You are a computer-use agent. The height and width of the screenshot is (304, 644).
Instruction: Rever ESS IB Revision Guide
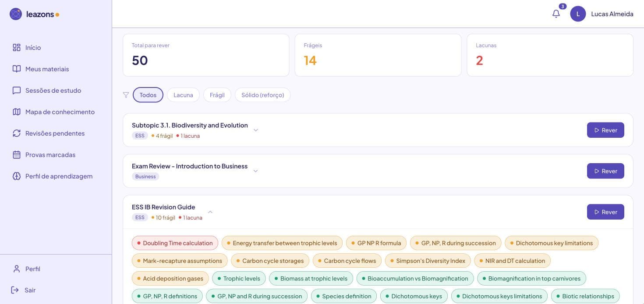click(x=605, y=212)
